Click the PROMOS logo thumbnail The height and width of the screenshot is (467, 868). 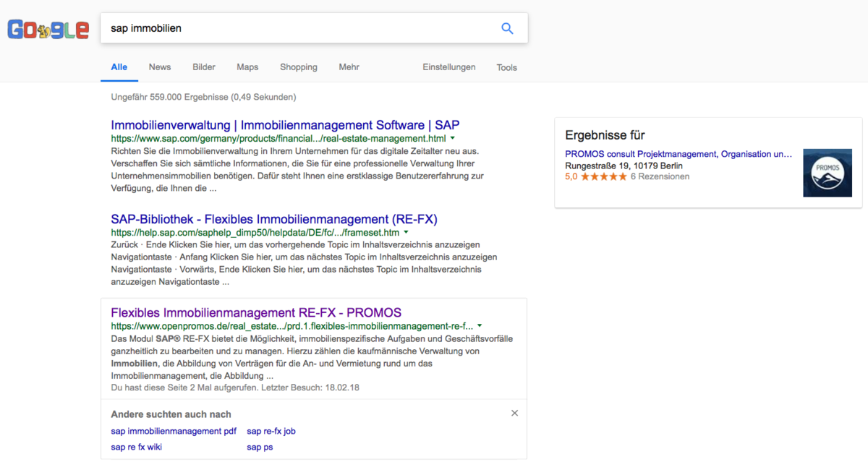click(x=827, y=173)
